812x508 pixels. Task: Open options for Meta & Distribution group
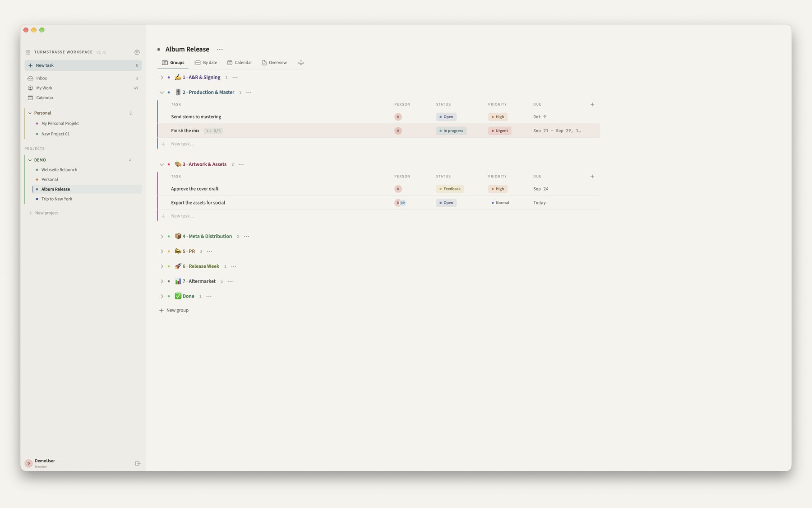(246, 237)
